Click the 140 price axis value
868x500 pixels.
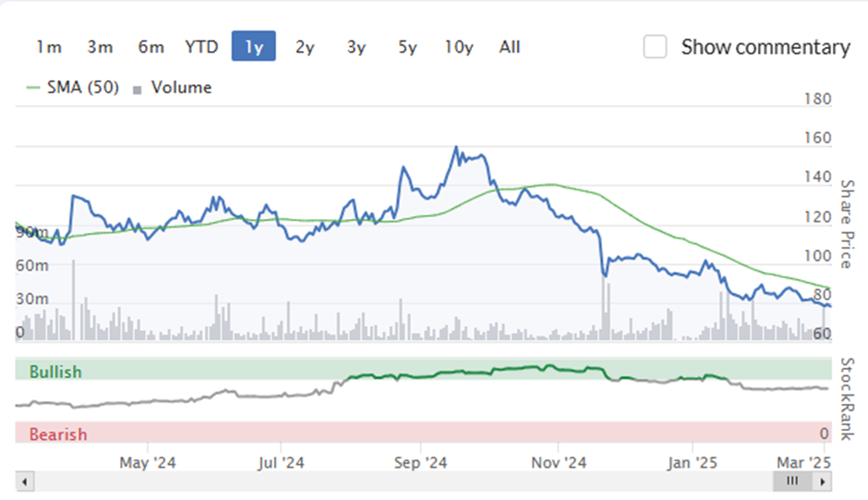click(x=817, y=177)
